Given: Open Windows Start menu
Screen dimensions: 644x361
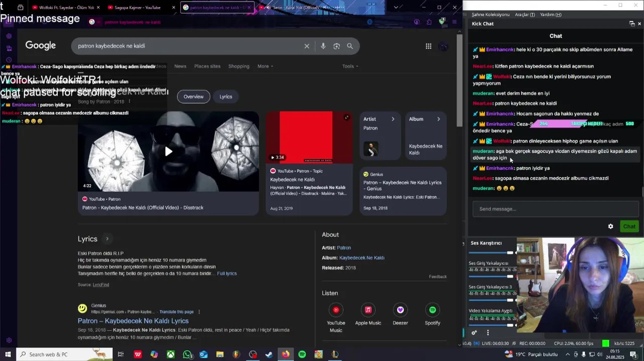Looking at the screenshot, I should [8, 354].
